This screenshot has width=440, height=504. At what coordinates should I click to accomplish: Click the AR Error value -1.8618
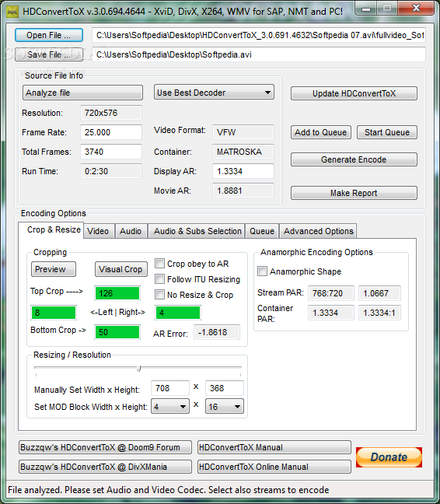(x=217, y=332)
